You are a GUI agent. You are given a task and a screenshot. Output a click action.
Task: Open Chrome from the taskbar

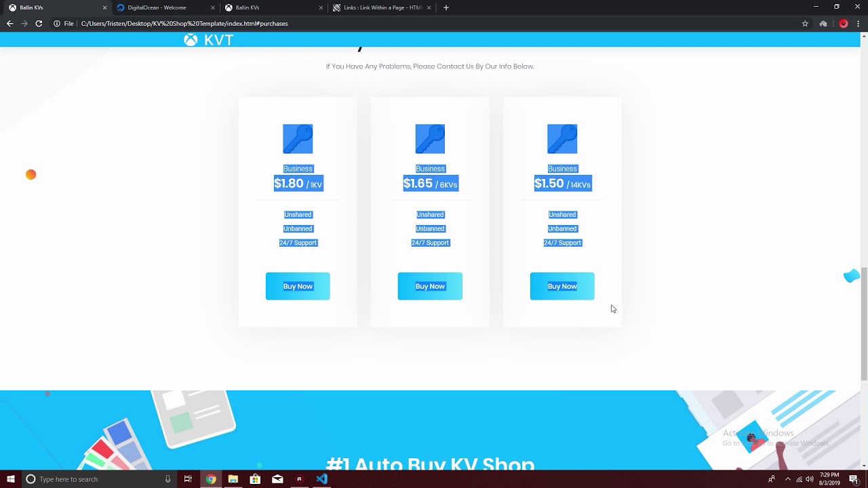pos(211,479)
